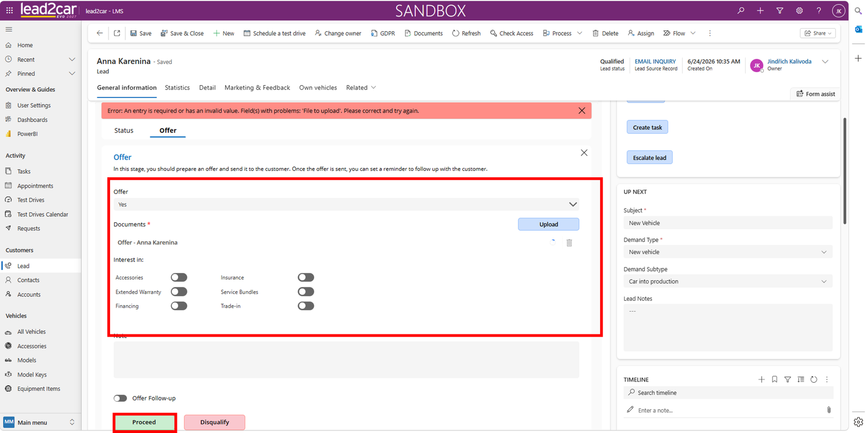Expand the Recent section in sidebar
The height and width of the screenshot is (433, 868).
click(72, 60)
